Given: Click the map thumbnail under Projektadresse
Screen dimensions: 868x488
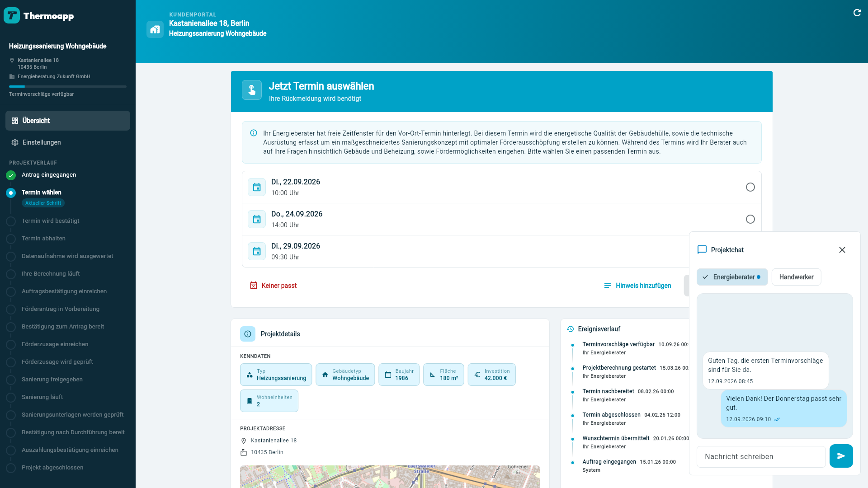Looking at the screenshot, I should [x=390, y=476].
